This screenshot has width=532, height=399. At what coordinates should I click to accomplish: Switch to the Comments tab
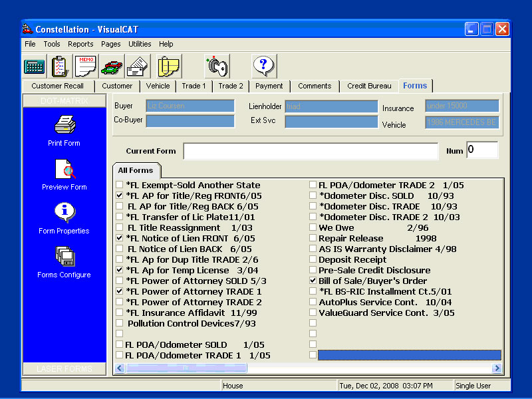coord(315,86)
